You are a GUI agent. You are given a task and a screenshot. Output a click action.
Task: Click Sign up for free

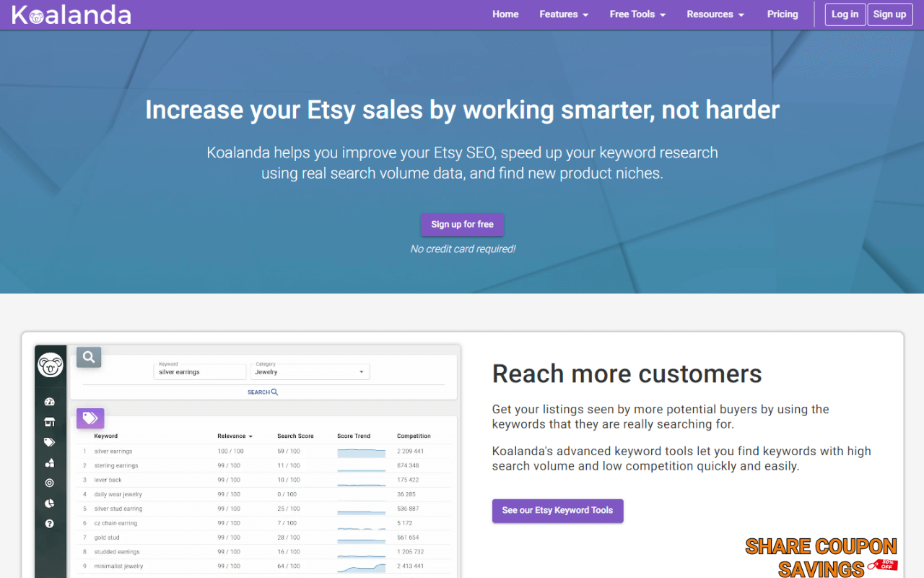(463, 225)
